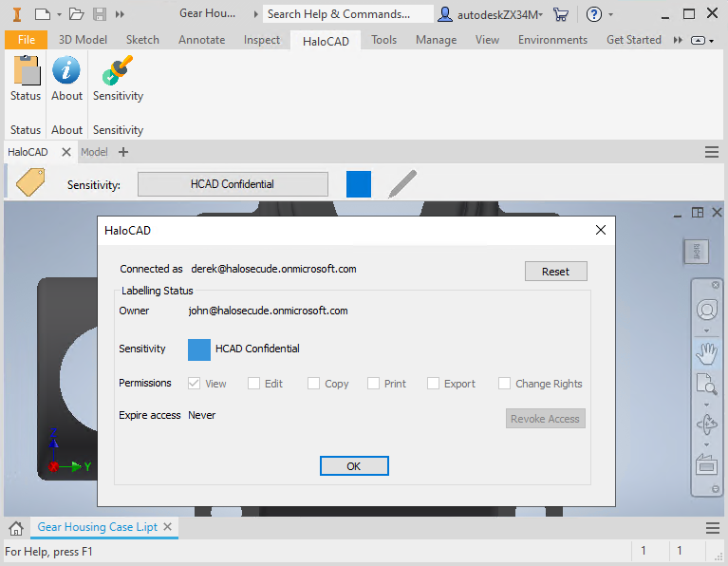Open the About info icon

[x=66, y=71]
